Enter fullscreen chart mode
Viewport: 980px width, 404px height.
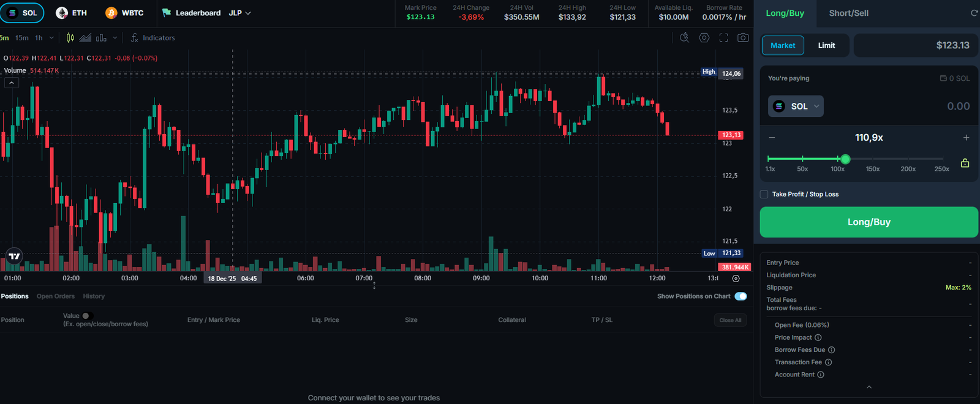pos(723,38)
